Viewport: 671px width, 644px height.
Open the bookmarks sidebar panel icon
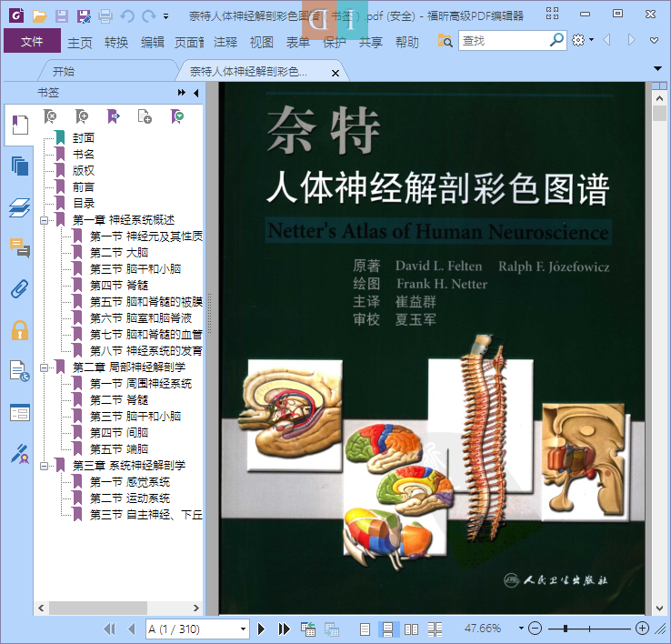[x=20, y=125]
